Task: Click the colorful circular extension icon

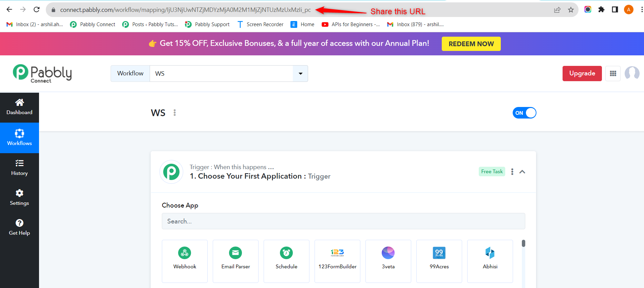Action: [x=588, y=10]
